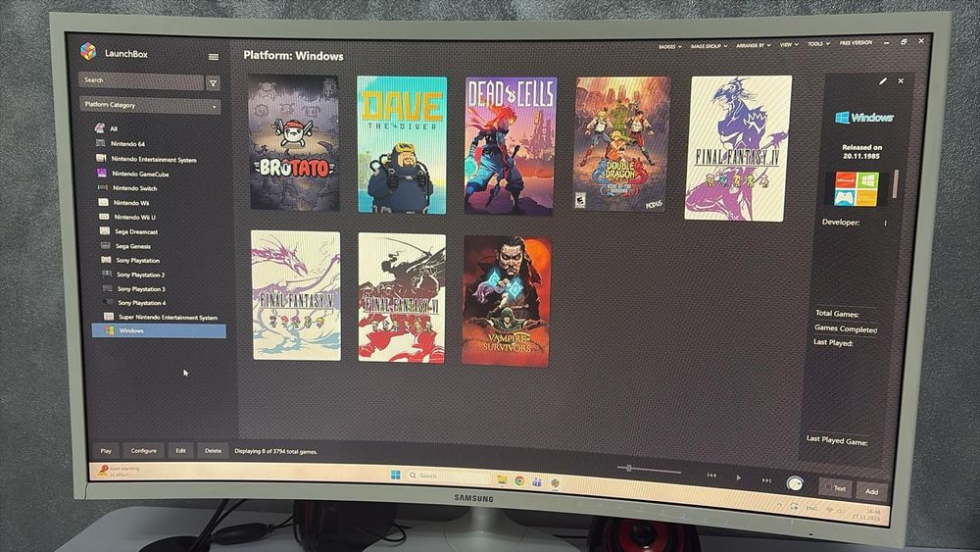Select the Dead Cells game cover
This screenshot has width=980, height=552.
pyautogui.click(x=510, y=146)
